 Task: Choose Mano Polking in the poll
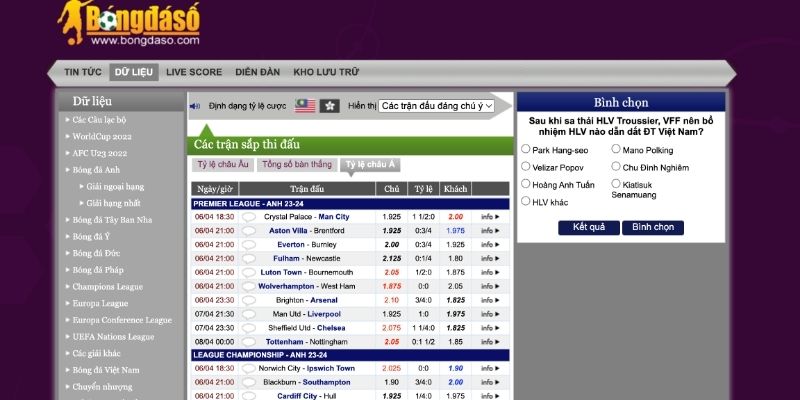tap(614, 149)
